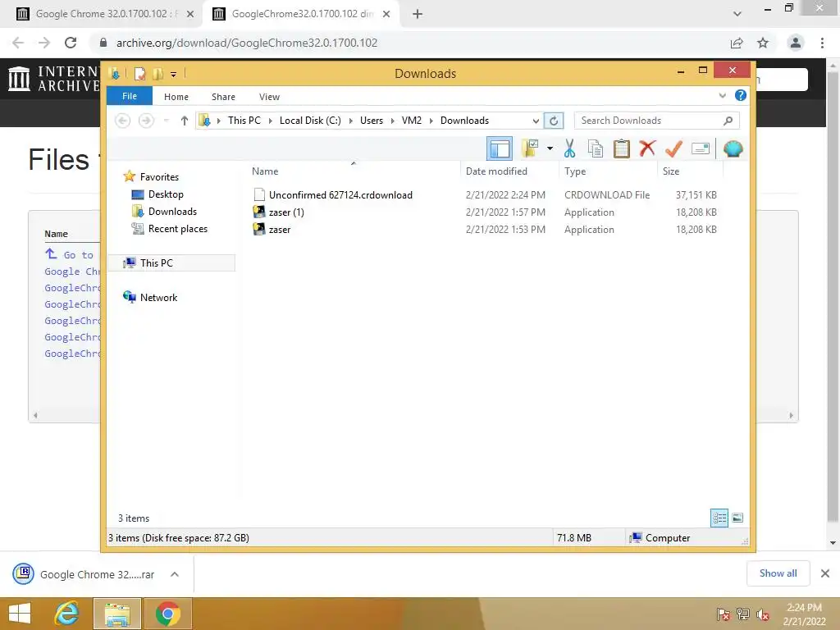
Task: Click the Chrome address bar URL
Action: point(246,43)
